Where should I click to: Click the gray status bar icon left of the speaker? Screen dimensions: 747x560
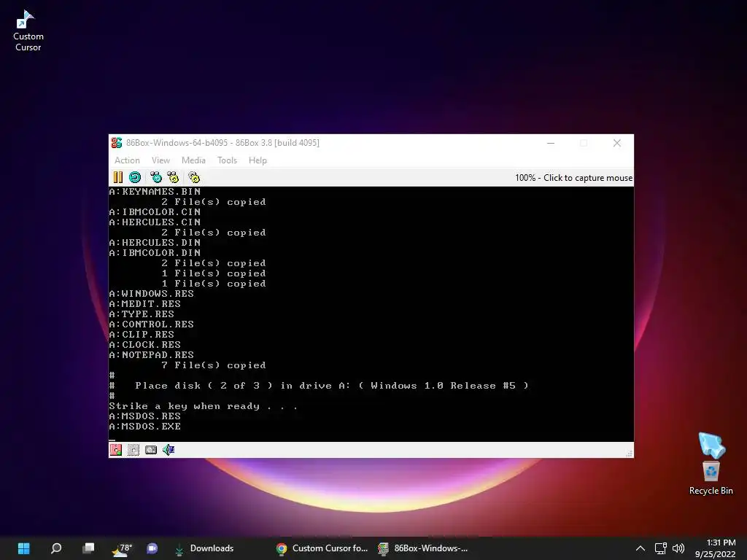151,449
